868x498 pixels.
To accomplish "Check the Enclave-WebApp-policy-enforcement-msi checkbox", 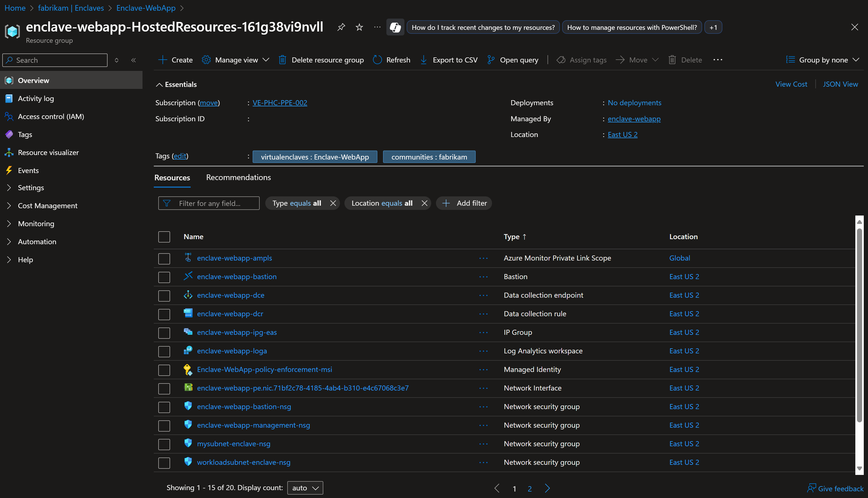I will pyautogui.click(x=164, y=370).
